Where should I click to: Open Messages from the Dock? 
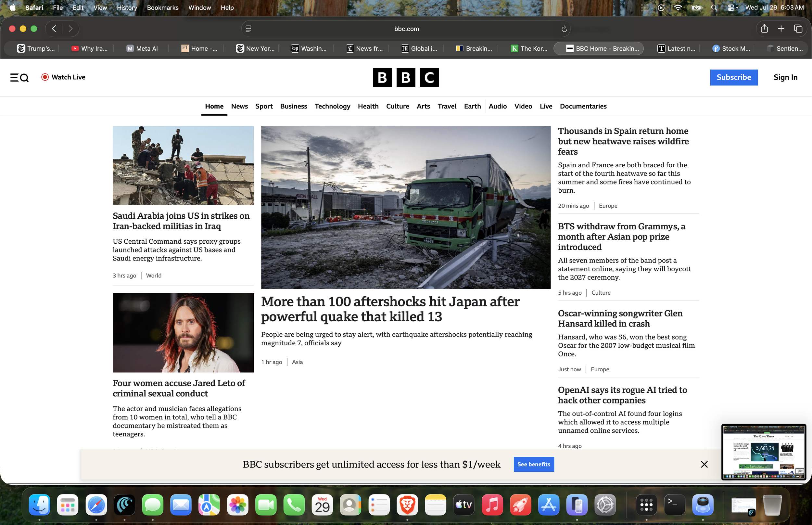click(x=153, y=505)
